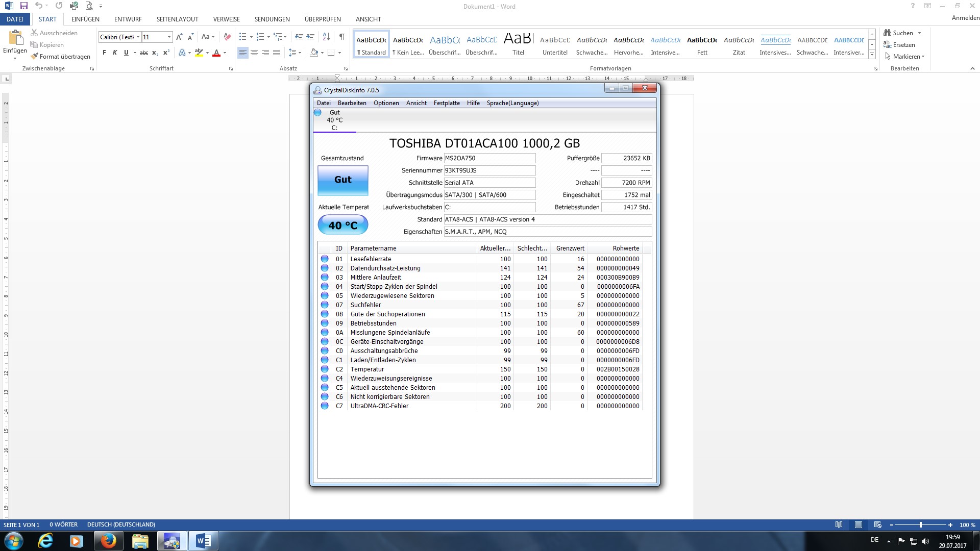Image resolution: width=980 pixels, height=551 pixels.
Task: Open Internet Explorer from the taskbar
Action: tap(46, 541)
